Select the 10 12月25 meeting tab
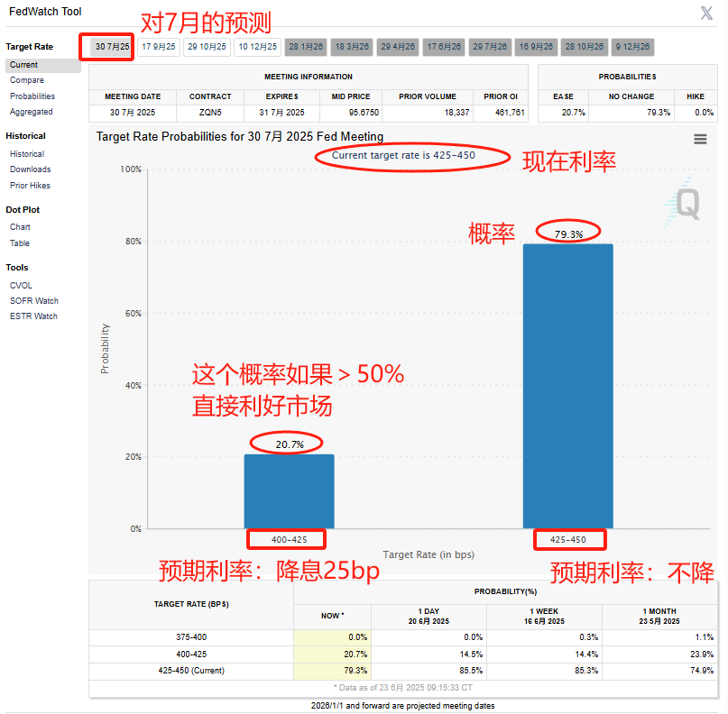This screenshot has width=728, height=714. (x=257, y=47)
